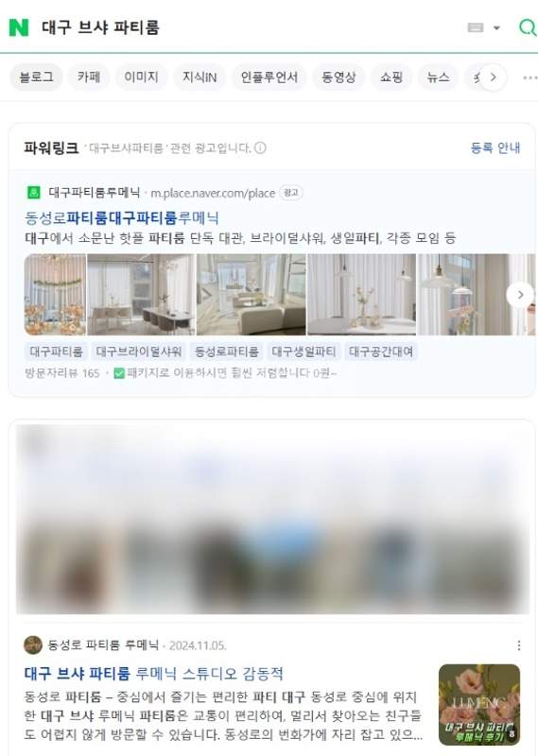Click the ad info circle icon
538x756 pixels.
(260, 148)
